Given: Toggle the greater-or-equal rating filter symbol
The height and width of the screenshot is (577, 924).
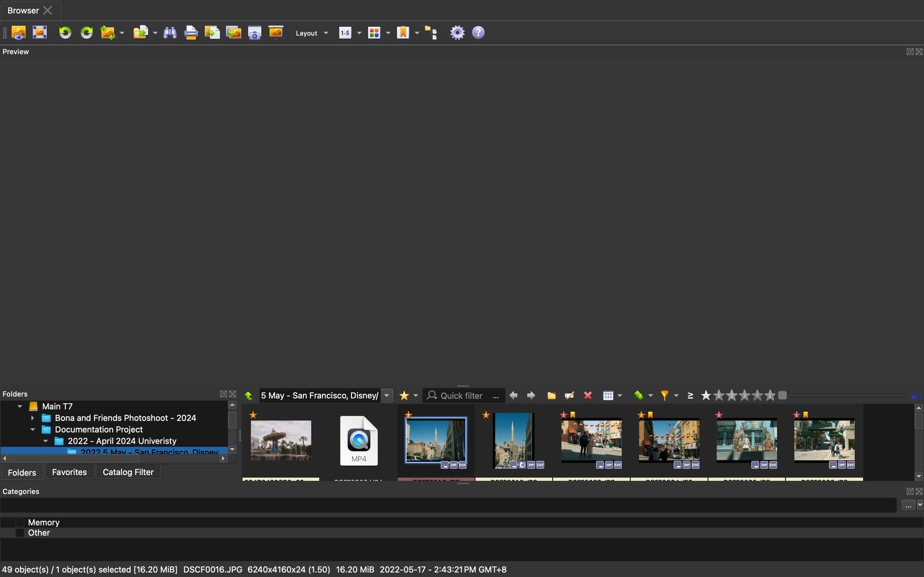Looking at the screenshot, I should pos(690,396).
